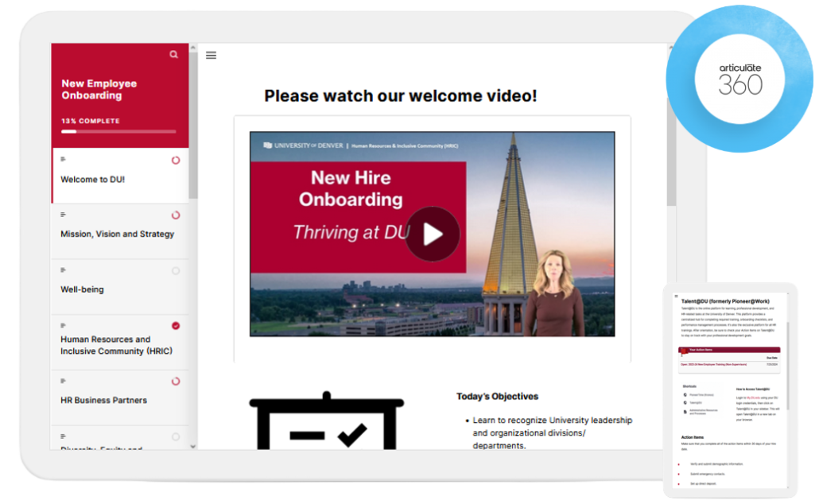
Task: Click Action Items heading in phone preview
Action: pyautogui.click(x=692, y=437)
